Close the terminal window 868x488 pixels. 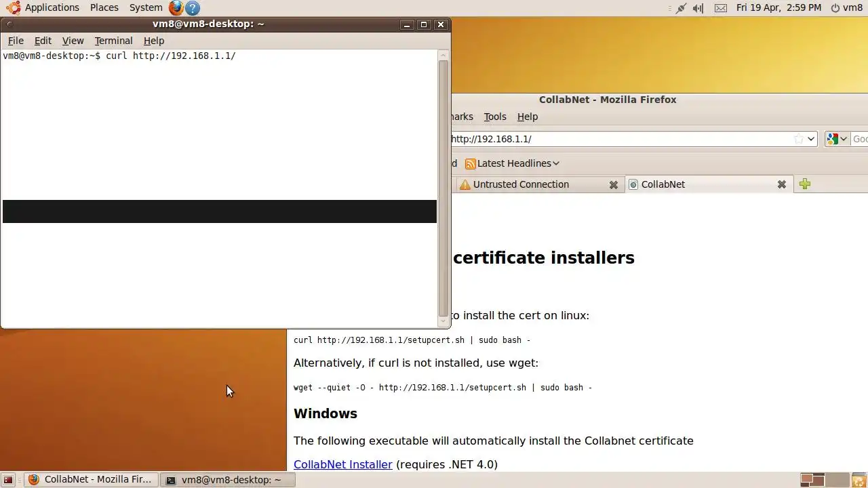[441, 24]
